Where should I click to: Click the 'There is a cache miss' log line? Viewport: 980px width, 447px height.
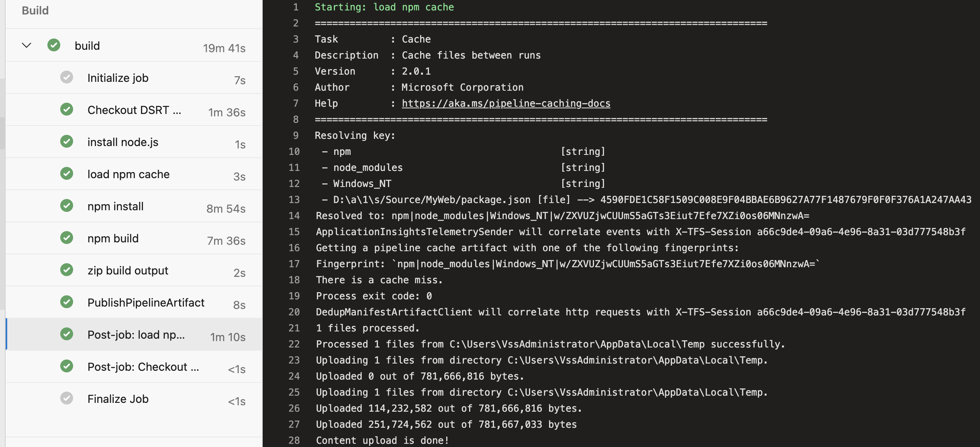click(379, 280)
